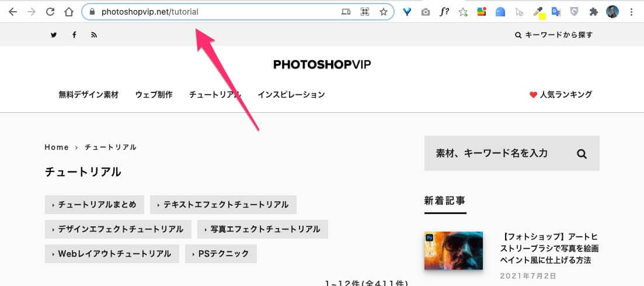This screenshot has width=644, height=286.
Task: Click the Home breadcrumb link
Action: [x=57, y=147]
